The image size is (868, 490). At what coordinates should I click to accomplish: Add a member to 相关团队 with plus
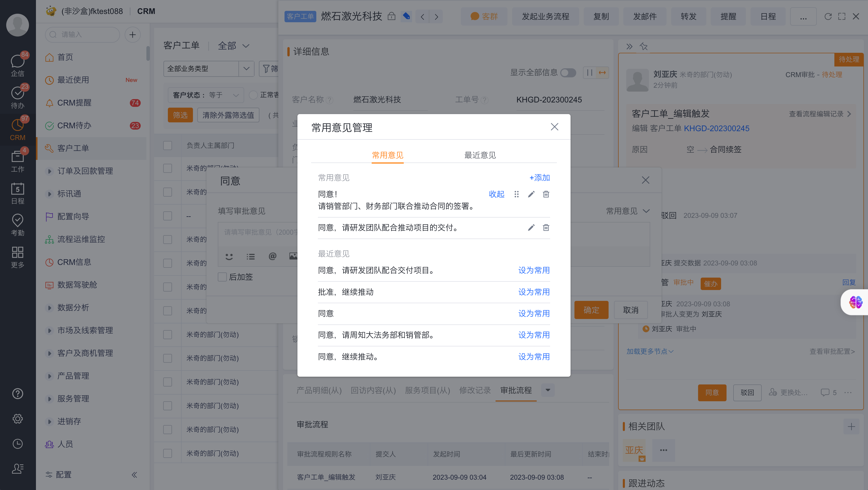[851, 426]
